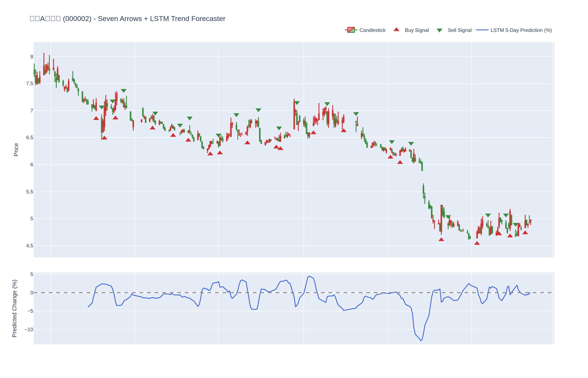Click the green Sell Signal legend triangle
Image resolution: width=588 pixels, height=378 pixels.
[x=439, y=30]
